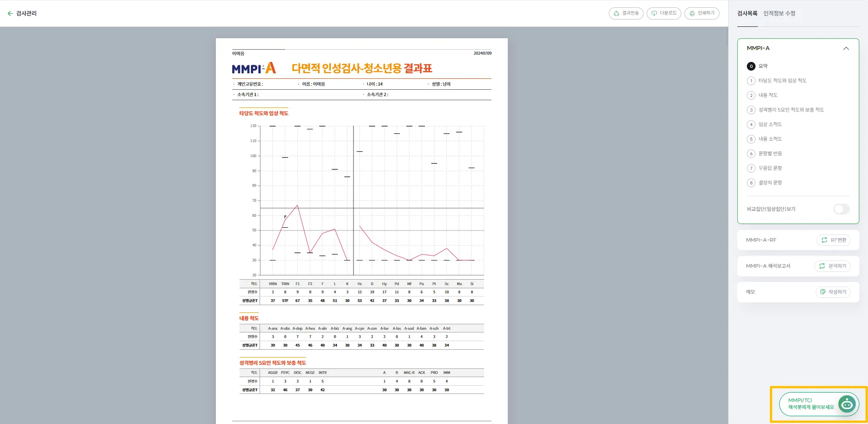This screenshot has height=424, width=868.
Task: Click the 소속기관 2 field label
Action: coord(377,95)
